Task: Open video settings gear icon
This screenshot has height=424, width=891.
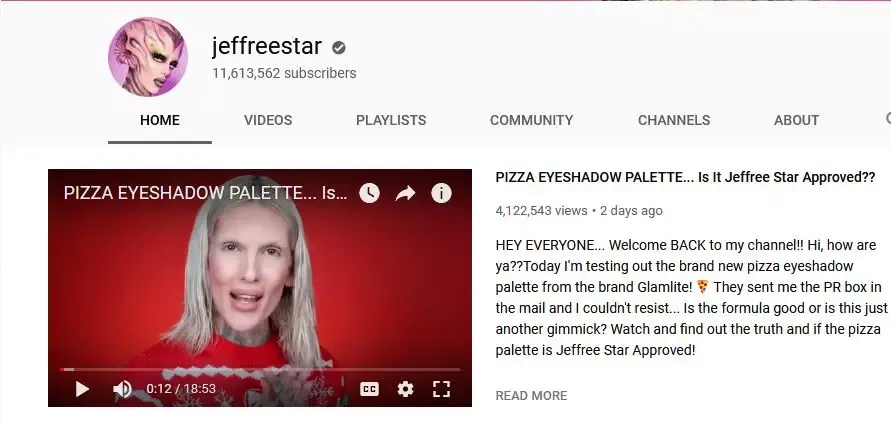Action: point(405,389)
